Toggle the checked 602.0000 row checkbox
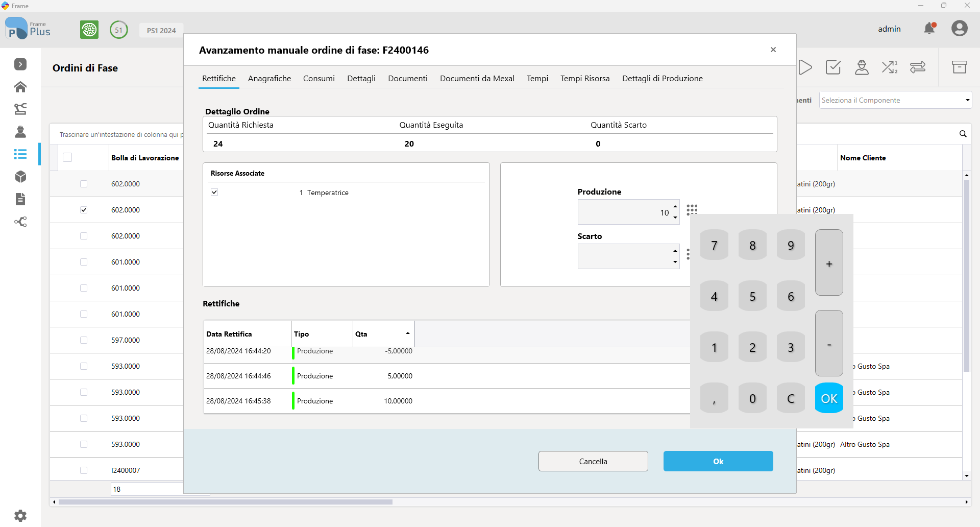Image resolution: width=980 pixels, height=527 pixels. (84, 210)
